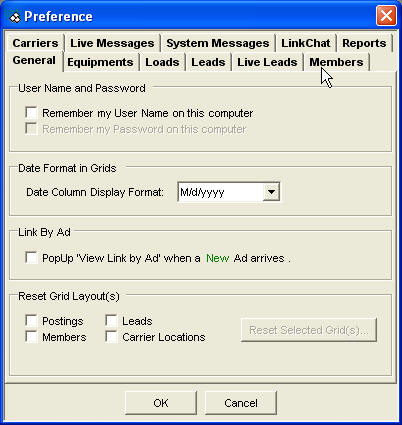Check the Carrier Locations checkbox
The height and width of the screenshot is (425, 402).
pyautogui.click(x=111, y=337)
